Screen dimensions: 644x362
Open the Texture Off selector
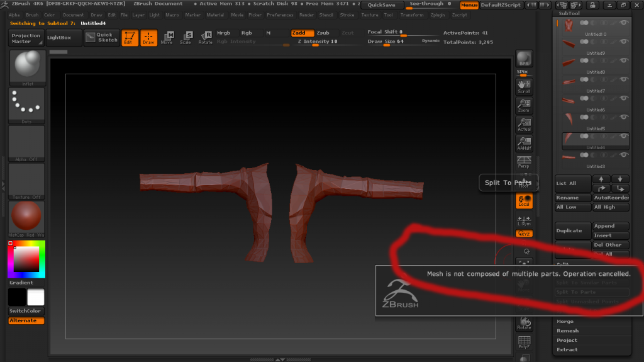click(x=27, y=181)
